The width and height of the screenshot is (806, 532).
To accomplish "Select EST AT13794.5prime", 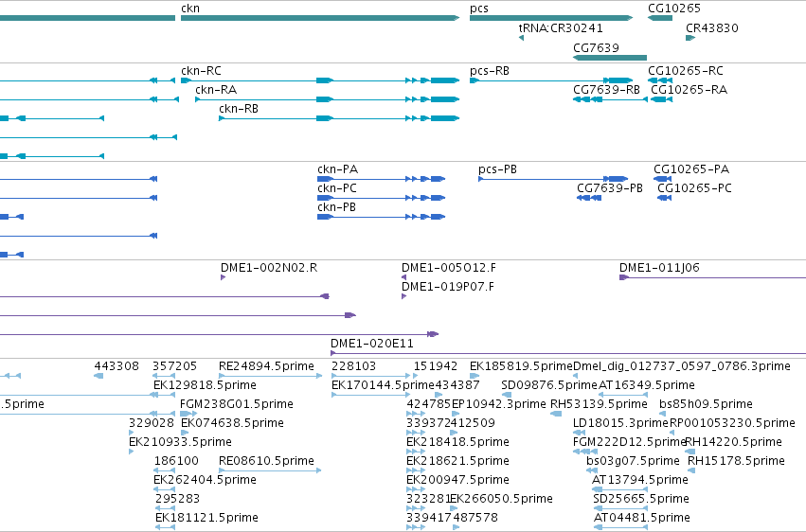I will pos(640,481).
